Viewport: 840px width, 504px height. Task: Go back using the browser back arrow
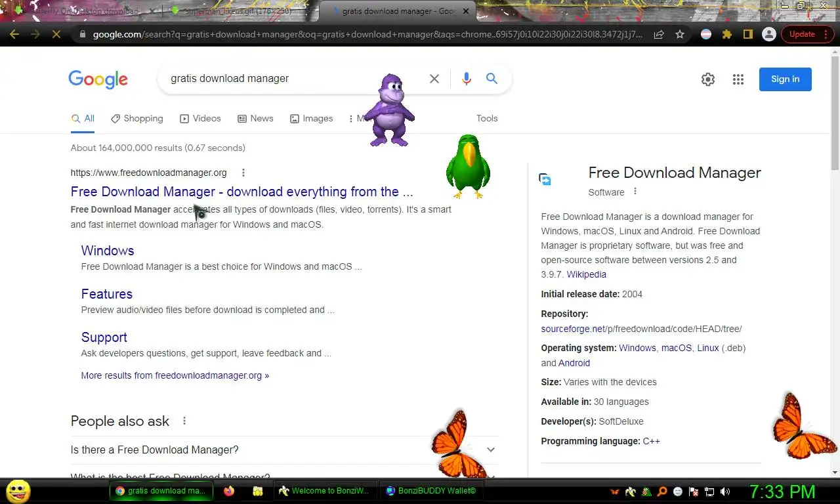point(14,34)
